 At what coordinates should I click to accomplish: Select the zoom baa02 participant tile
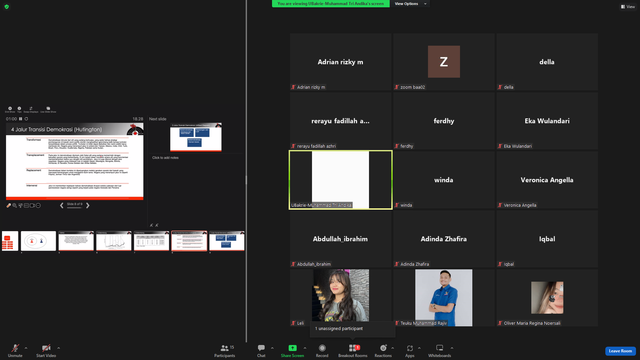tap(444, 62)
